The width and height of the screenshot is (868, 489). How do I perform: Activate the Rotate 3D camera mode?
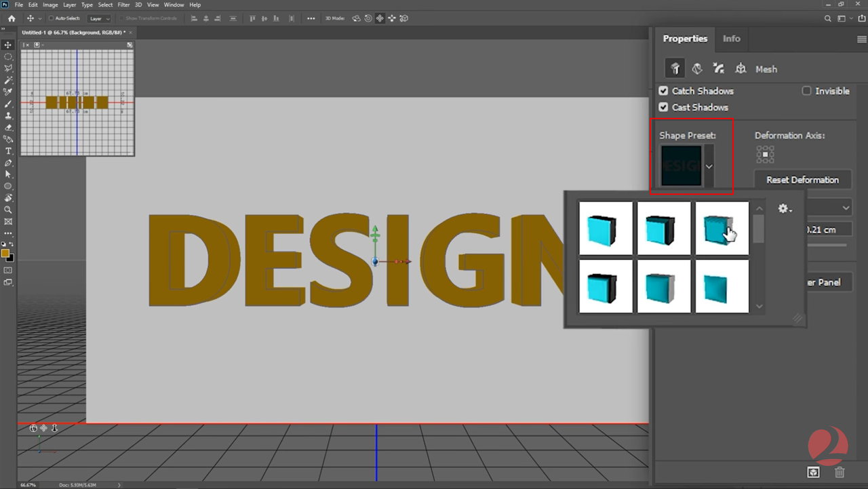pyautogui.click(x=357, y=18)
